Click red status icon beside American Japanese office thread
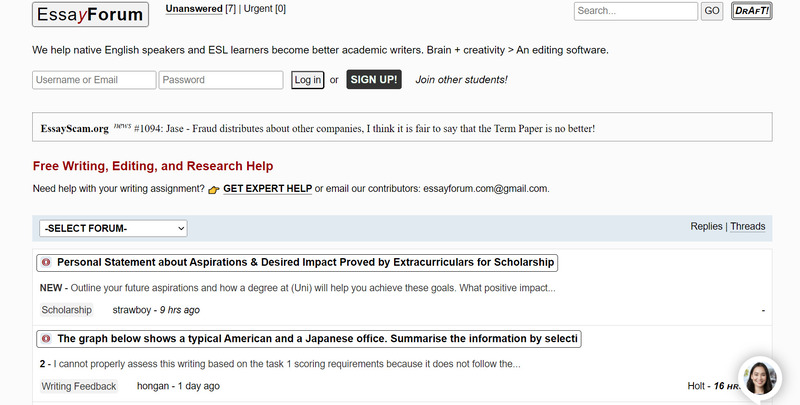800x405 pixels. (x=46, y=339)
